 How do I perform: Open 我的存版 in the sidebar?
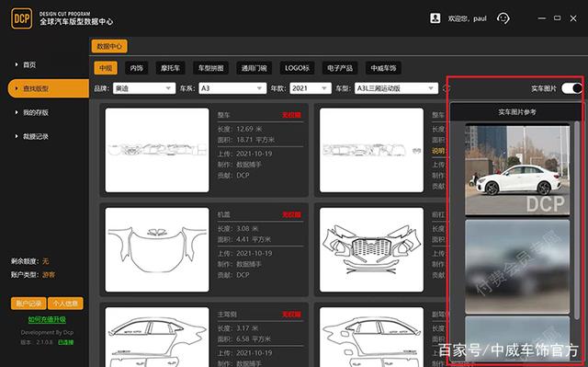coord(36,112)
